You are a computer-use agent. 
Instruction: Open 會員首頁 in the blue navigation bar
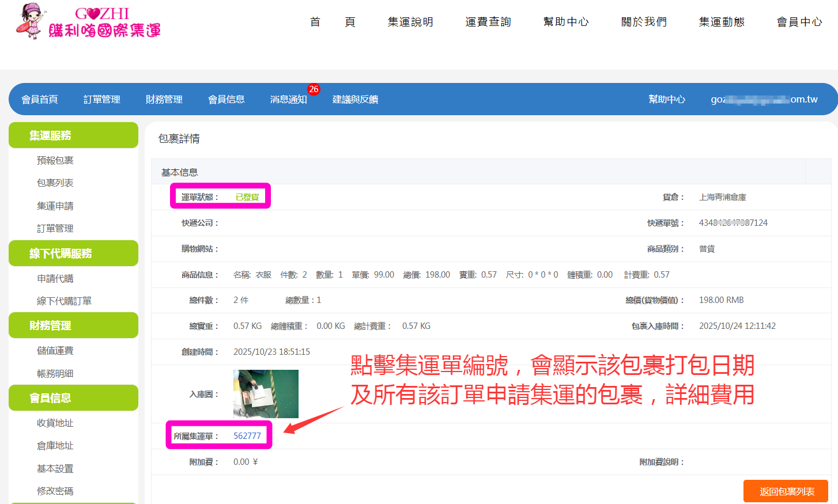(x=40, y=100)
